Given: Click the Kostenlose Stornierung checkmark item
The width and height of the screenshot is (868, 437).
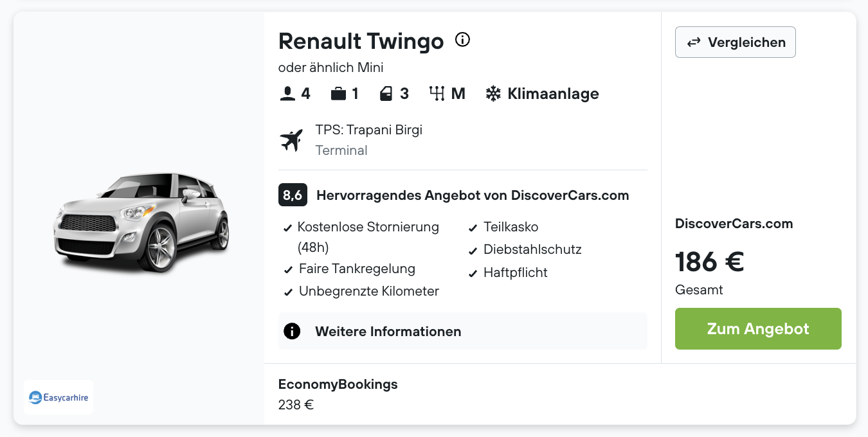Looking at the screenshot, I should (361, 237).
